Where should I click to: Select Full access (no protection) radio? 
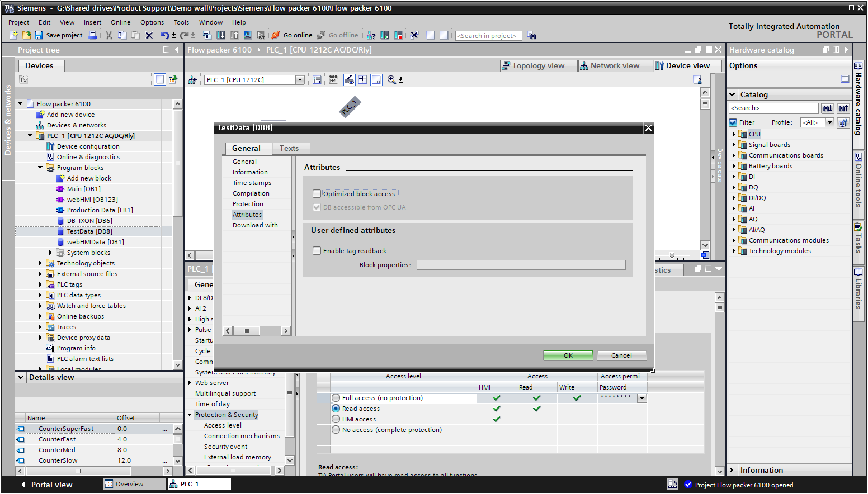pos(336,398)
